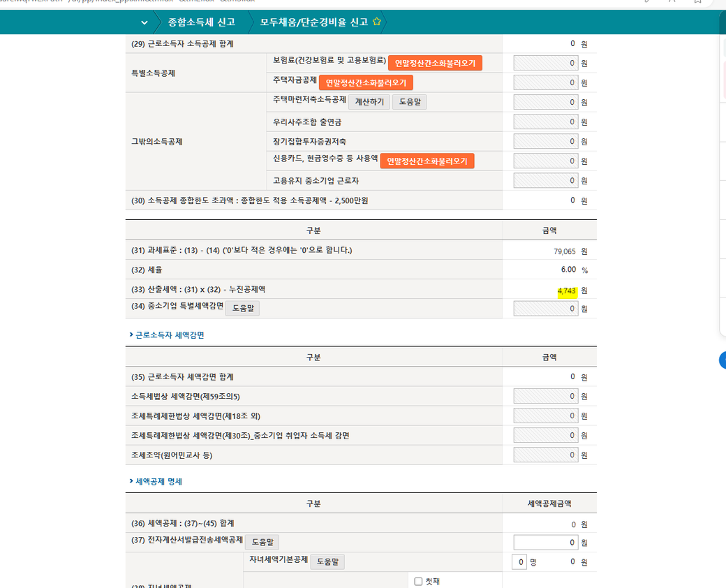
Task: Load 연말정산간소화 for 신용카드, 현금영수증 사용액
Action: point(427,161)
